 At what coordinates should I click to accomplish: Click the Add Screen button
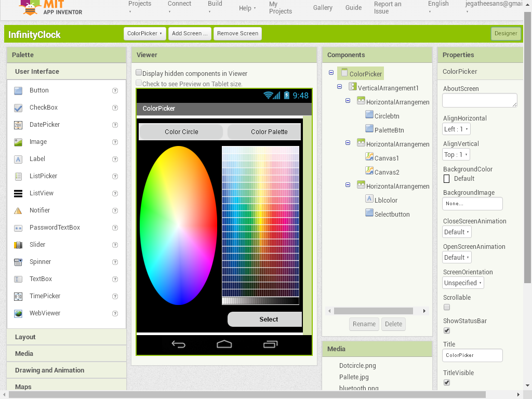point(190,33)
